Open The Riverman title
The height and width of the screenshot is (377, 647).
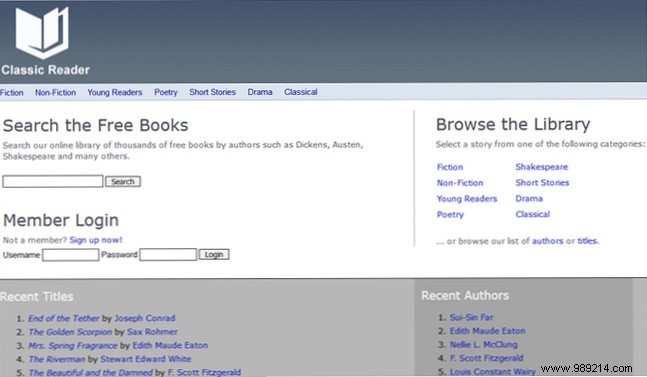tap(57, 359)
